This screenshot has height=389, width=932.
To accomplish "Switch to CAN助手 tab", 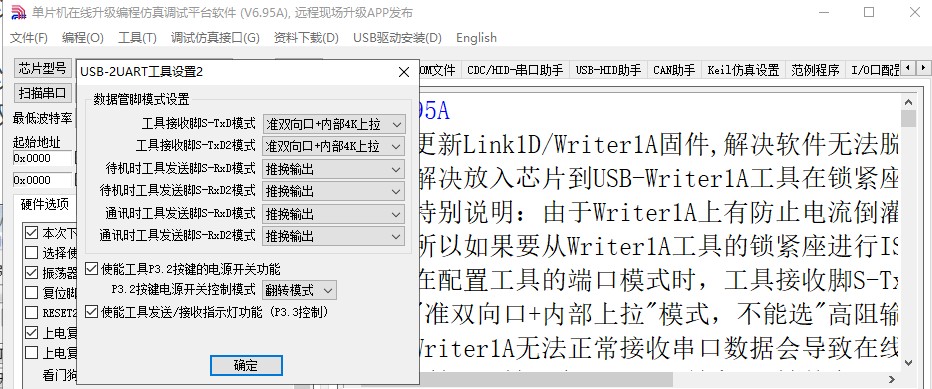I will pyautogui.click(x=674, y=70).
